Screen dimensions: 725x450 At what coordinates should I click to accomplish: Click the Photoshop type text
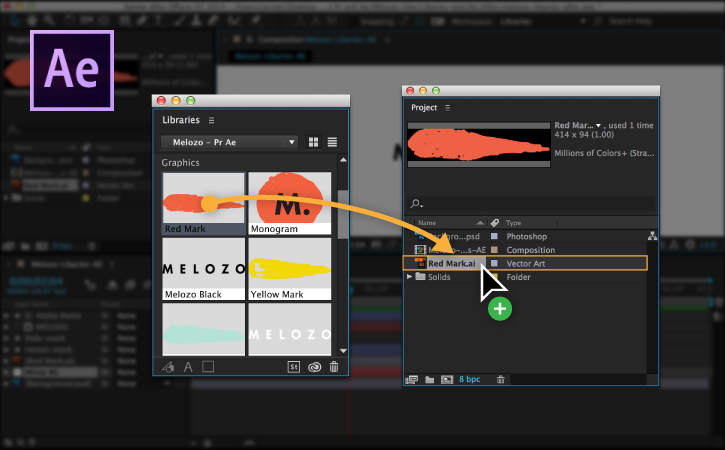click(x=527, y=236)
